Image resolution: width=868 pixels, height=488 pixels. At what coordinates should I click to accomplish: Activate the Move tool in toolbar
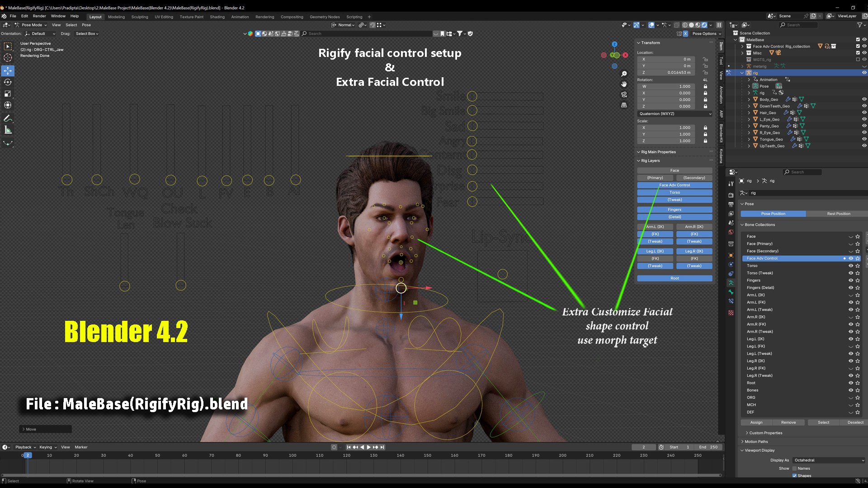click(x=8, y=71)
